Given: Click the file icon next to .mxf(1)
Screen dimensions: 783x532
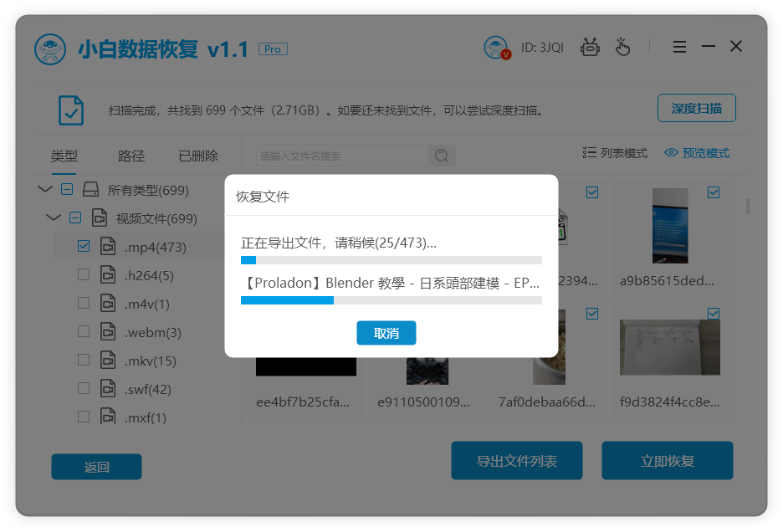Looking at the screenshot, I should click(108, 416).
